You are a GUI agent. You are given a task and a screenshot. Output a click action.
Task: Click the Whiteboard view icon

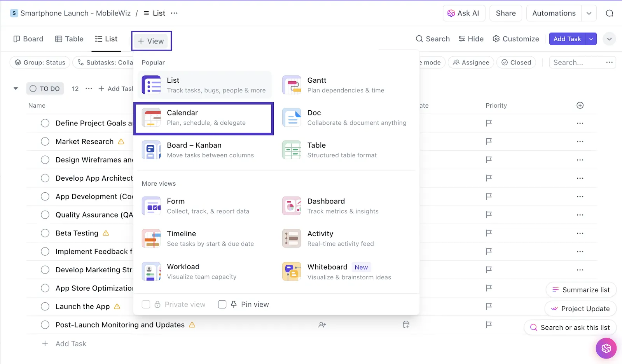coord(292,271)
